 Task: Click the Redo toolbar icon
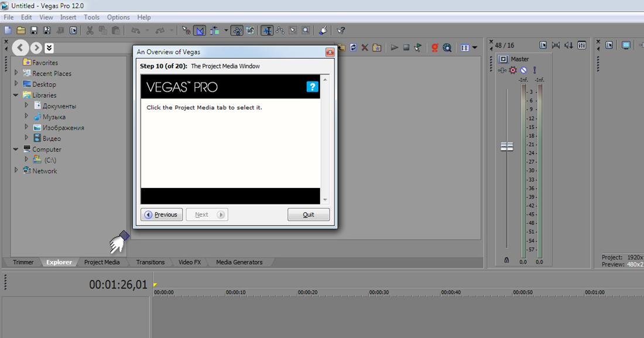click(160, 30)
